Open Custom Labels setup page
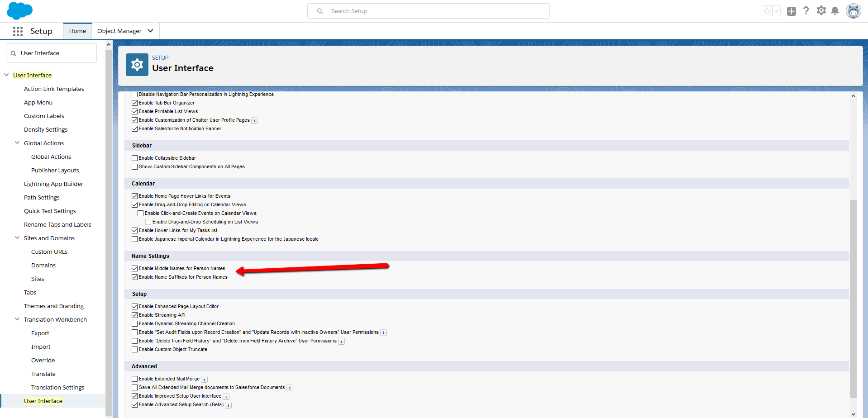 (44, 116)
